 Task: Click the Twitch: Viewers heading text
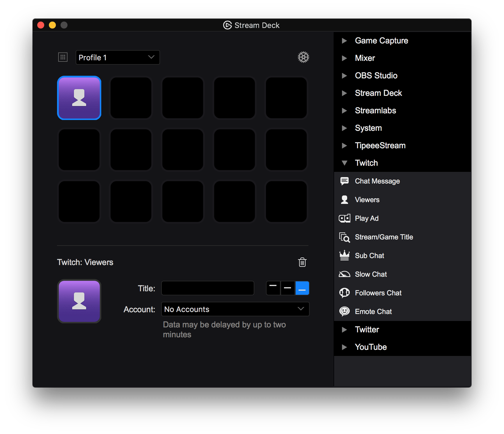coord(85,262)
